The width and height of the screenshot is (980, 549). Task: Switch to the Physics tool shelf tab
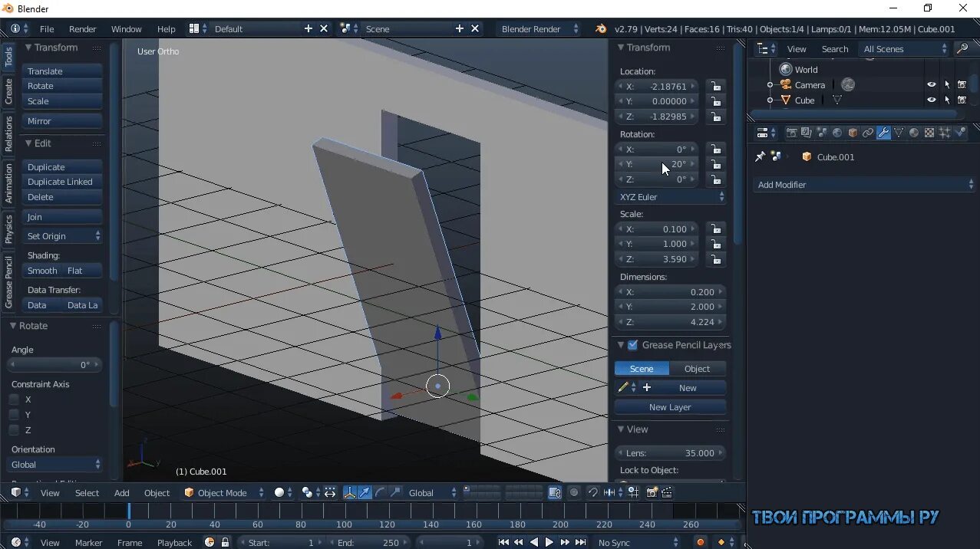(8, 229)
